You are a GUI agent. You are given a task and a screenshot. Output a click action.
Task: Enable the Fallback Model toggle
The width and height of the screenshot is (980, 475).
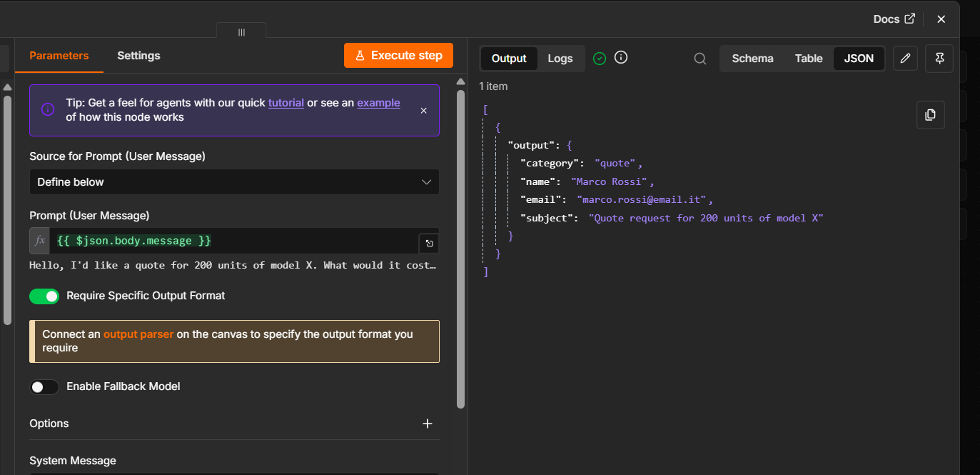coord(44,386)
